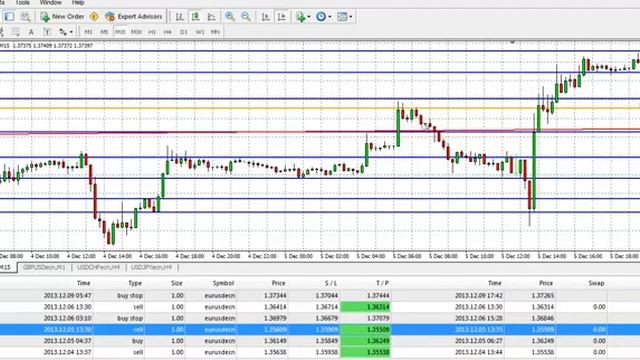Viewport: 640px width, 360px height.
Task: Click the Indicators list icon
Action: click(x=301, y=17)
